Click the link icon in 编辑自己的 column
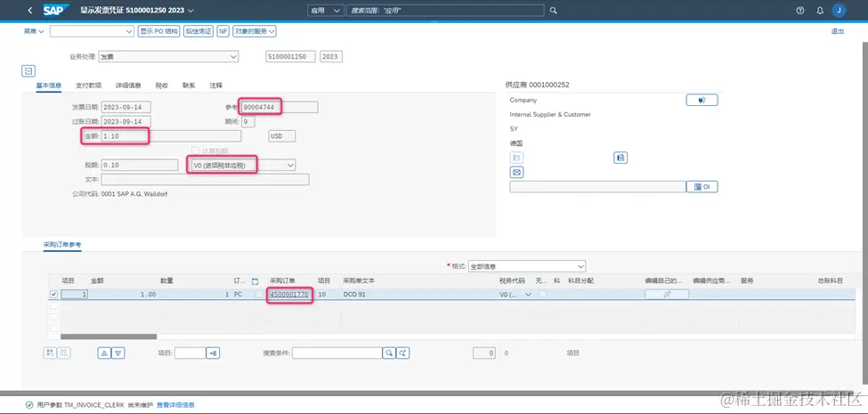Screen dimensions: 868x414 (667, 295)
